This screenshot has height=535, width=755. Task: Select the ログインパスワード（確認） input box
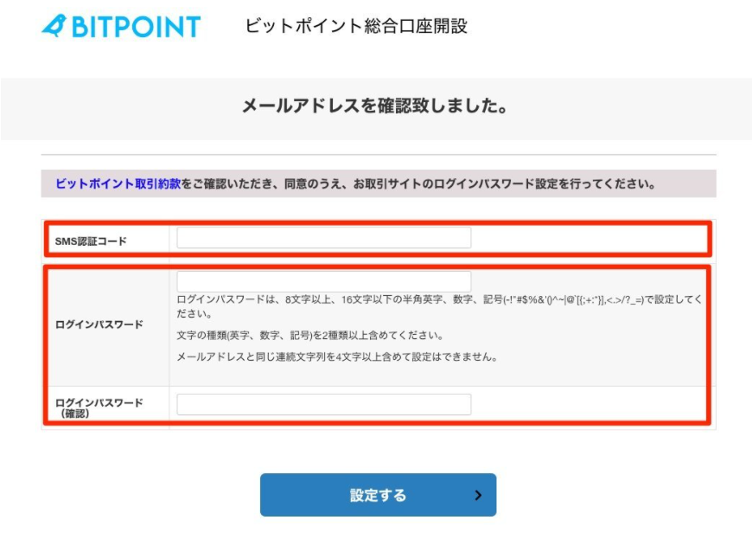tap(323, 404)
